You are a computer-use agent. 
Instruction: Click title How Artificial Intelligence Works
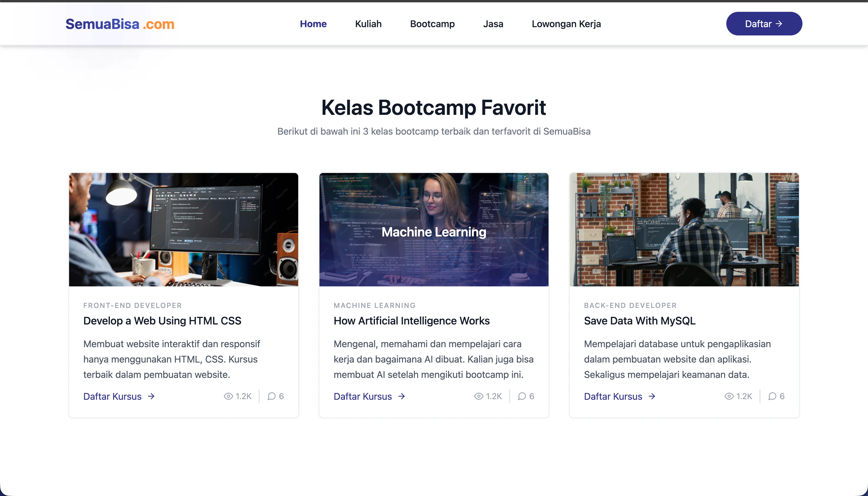tap(412, 321)
